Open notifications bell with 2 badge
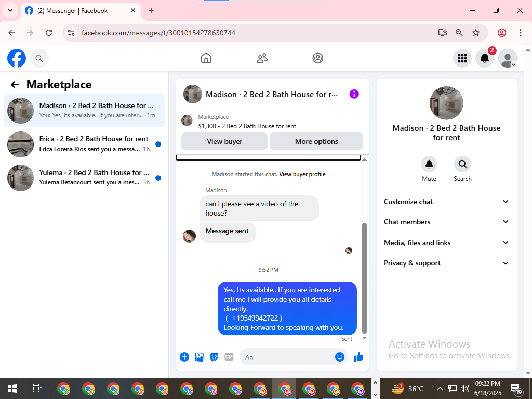532x399 pixels. click(x=485, y=58)
